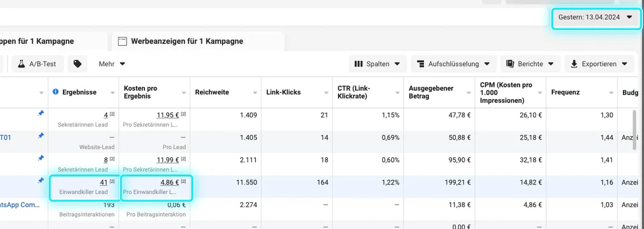Open the date range picker Gestern: 13.04.2024
The height and width of the screenshot is (229, 644).
596,17
